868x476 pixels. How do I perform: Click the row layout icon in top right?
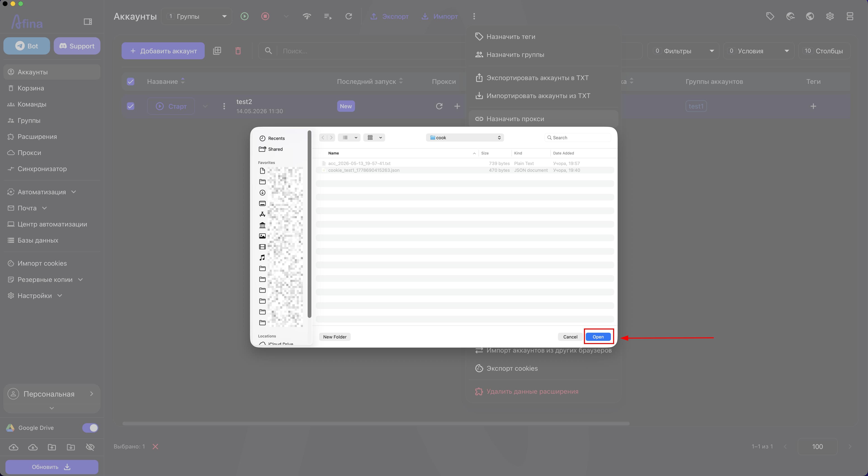click(850, 16)
